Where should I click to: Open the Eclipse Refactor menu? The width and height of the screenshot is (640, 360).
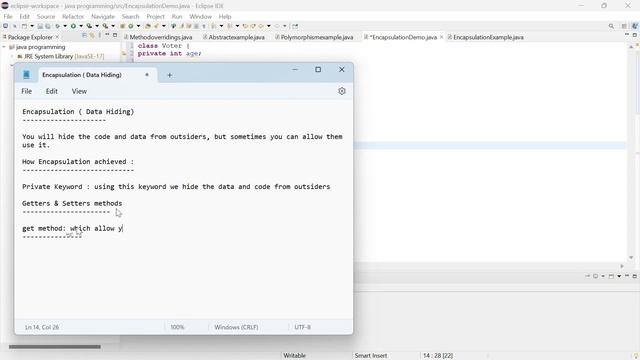(x=73, y=16)
